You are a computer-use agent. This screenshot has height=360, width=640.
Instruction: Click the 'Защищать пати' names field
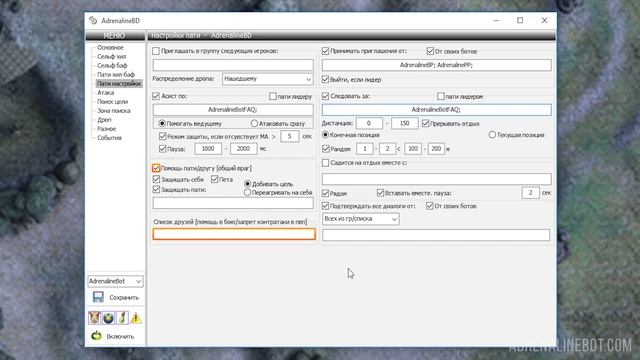coord(233,203)
